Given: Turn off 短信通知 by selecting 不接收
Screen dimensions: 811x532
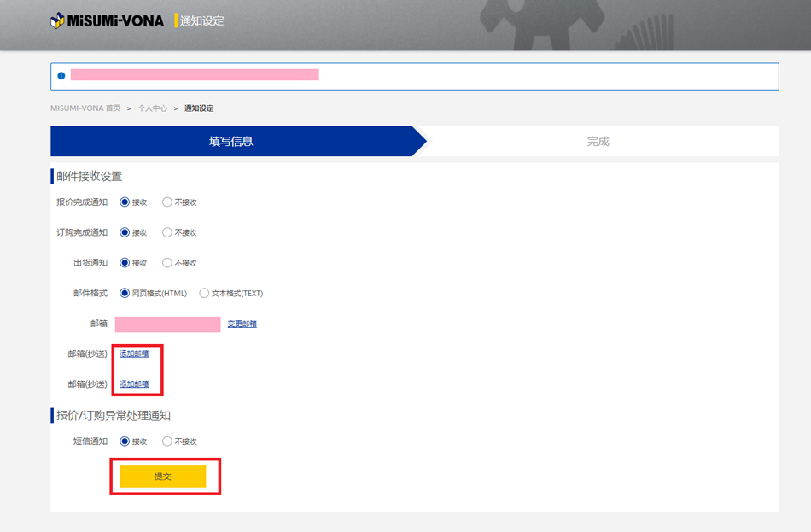Looking at the screenshot, I should pyautogui.click(x=167, y=441).
